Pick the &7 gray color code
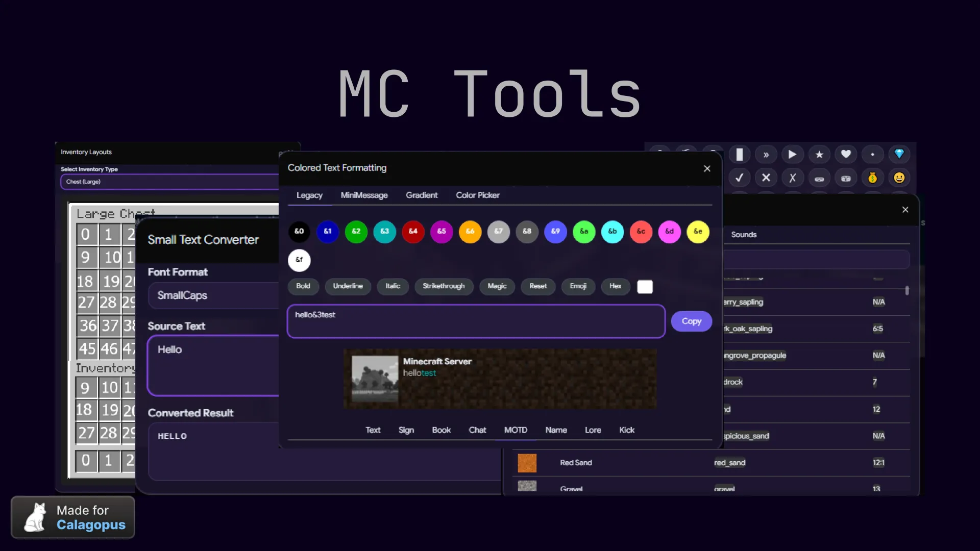 pos(499,232)
